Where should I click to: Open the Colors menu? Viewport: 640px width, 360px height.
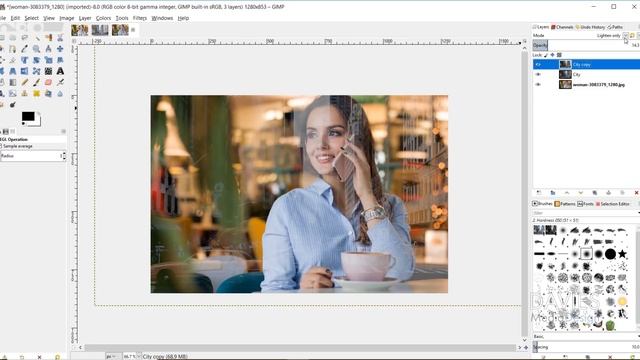point(103,18)
